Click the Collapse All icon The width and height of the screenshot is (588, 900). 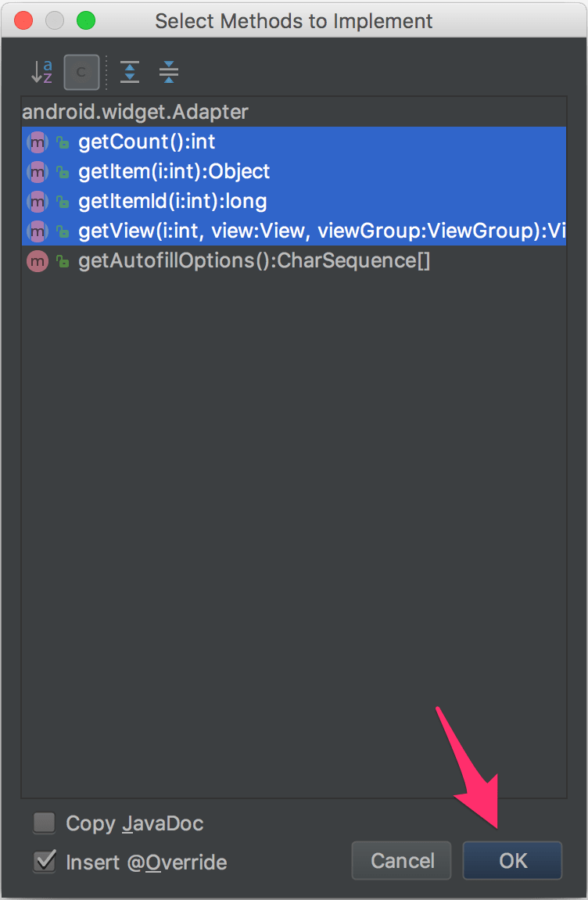(167, 72)
